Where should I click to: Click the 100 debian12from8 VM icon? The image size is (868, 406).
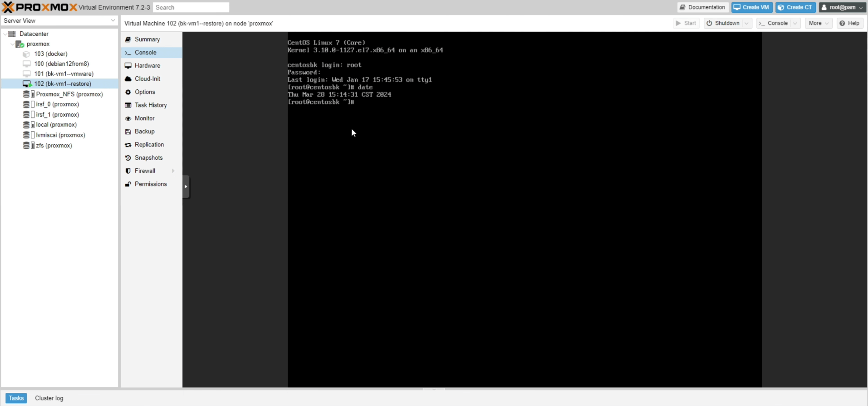tap(27, 64)
